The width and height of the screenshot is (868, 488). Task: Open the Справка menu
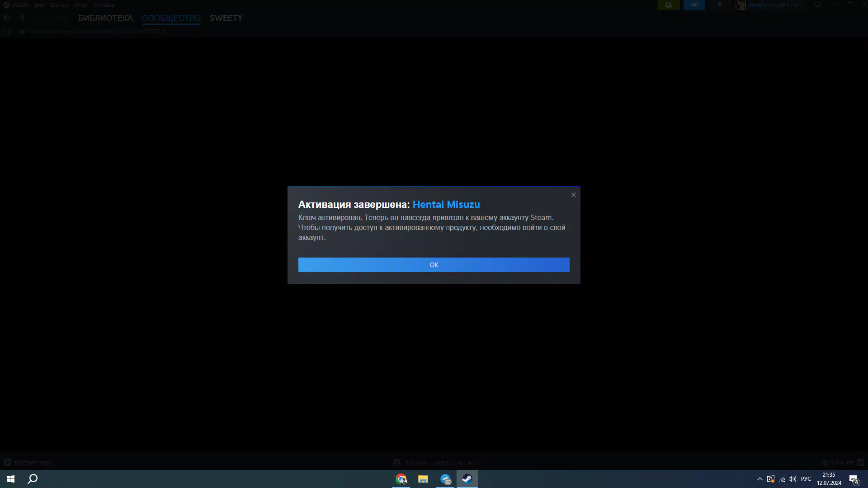tap(104, 5)
